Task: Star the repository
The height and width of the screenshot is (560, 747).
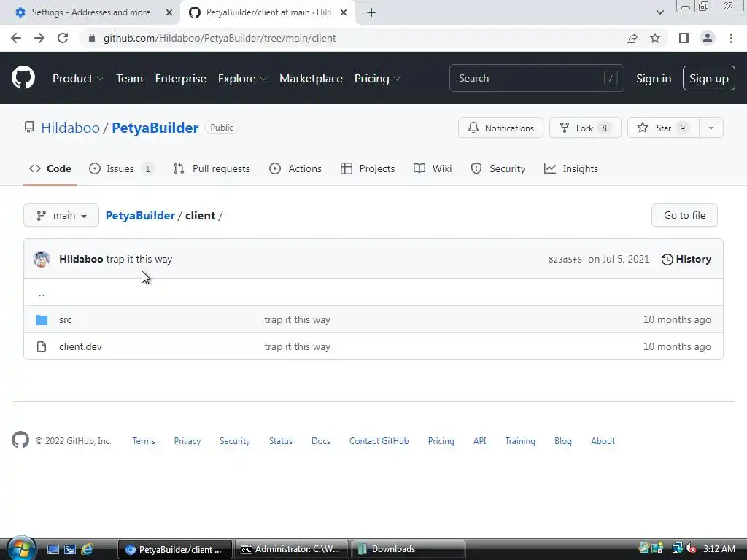Action: 663,128
